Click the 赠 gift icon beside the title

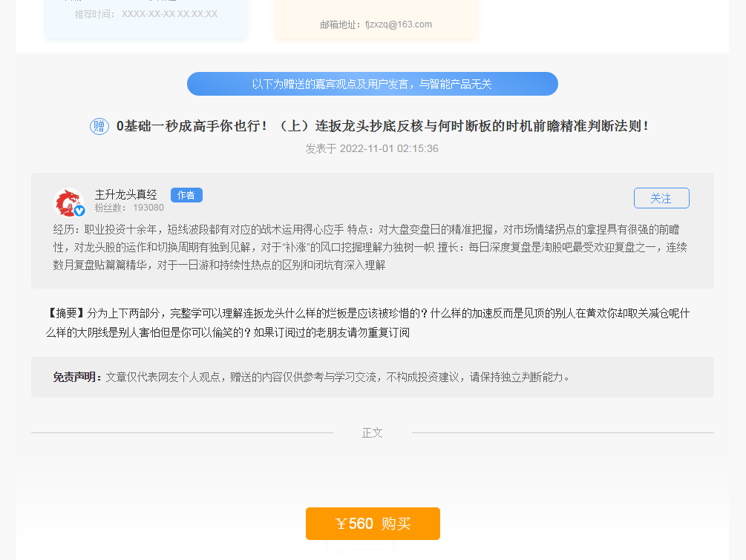click(x=99, y=127)
